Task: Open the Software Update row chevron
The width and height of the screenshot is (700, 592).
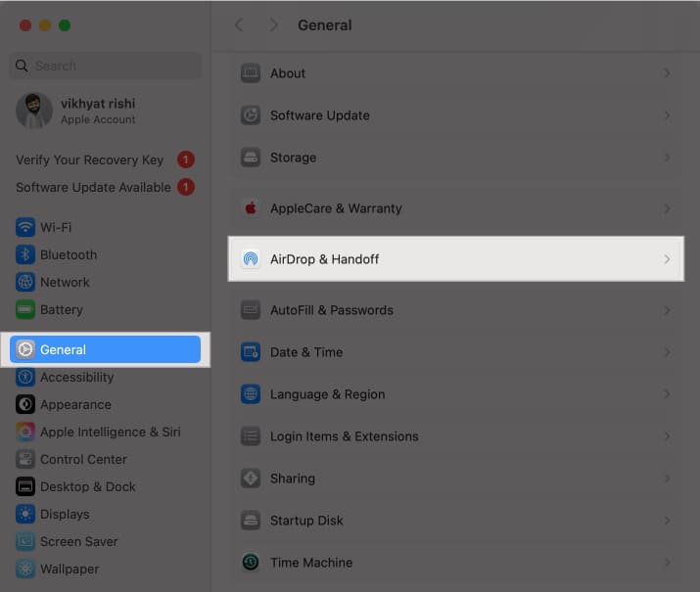Action: pyautogui.click(x=667, y=115)
